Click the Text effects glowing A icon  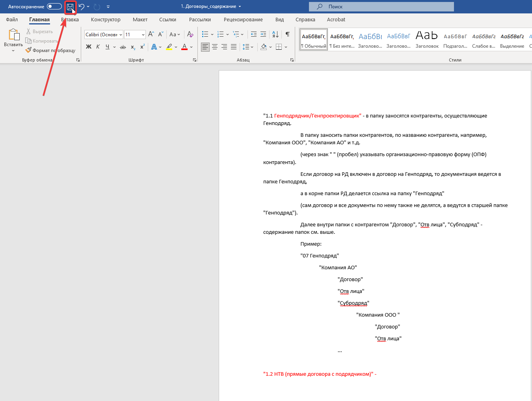tap(154, 47)
